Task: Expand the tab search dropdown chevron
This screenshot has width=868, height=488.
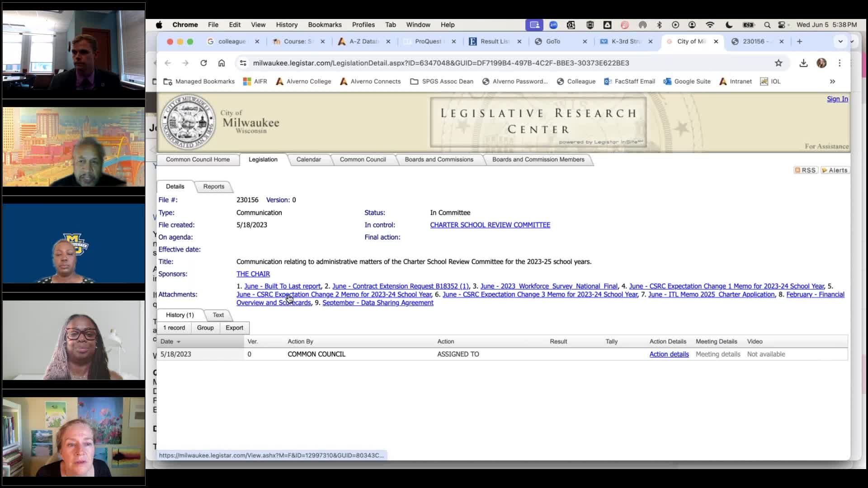Action: point(840,42)
